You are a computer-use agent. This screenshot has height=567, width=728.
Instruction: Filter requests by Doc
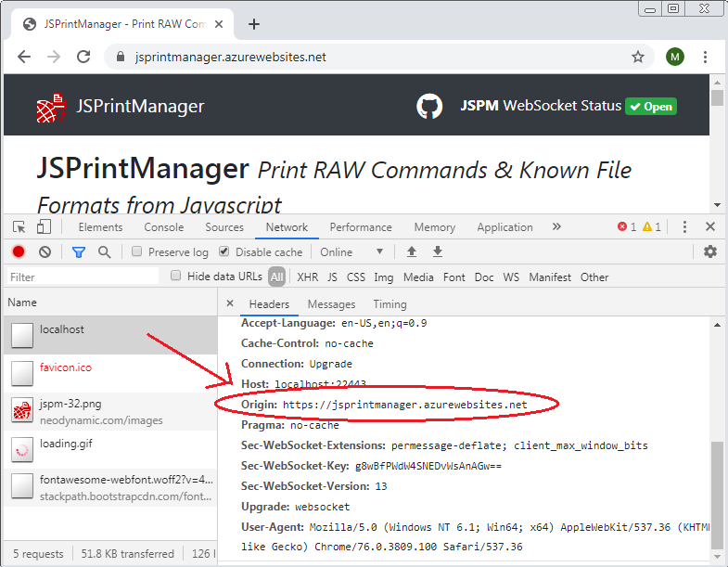click(484, 277)
